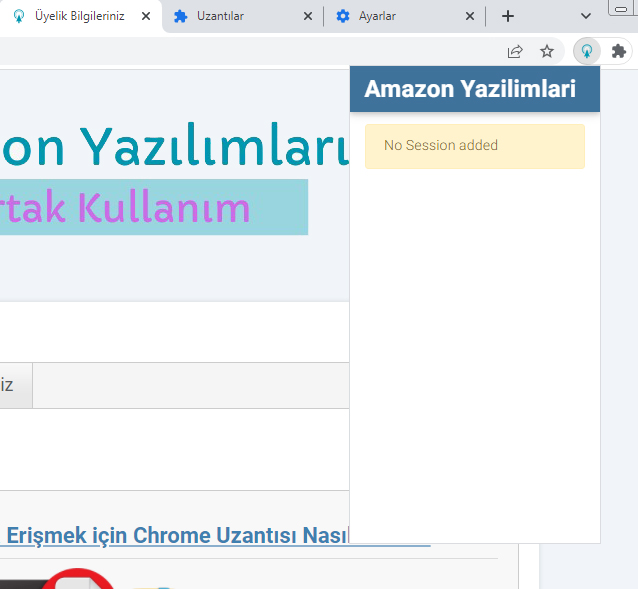Image resolution: width=638 pixels, height=589 pixels.
Task: Click the window minimize button
Action: 621,9
